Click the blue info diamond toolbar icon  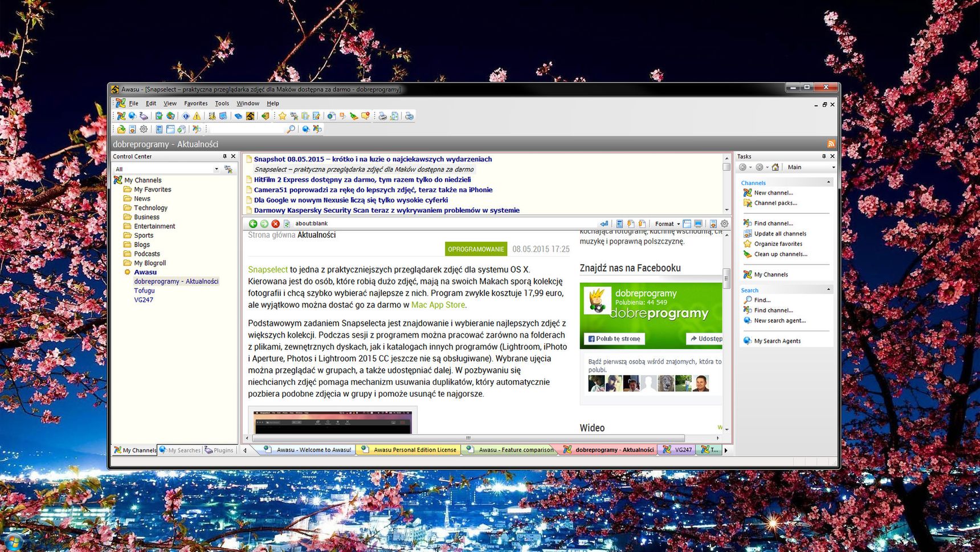[186, 116]
